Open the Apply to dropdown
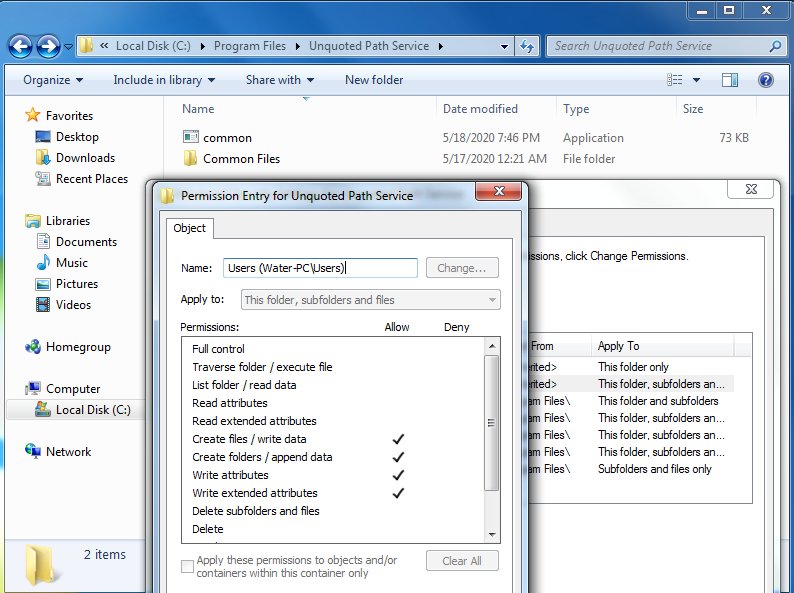The height and width of the screenshot is (593, 794). 371,300
